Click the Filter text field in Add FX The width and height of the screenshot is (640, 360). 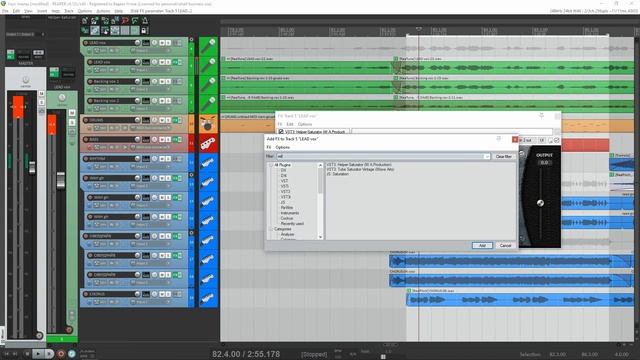[x=380, y=157]
